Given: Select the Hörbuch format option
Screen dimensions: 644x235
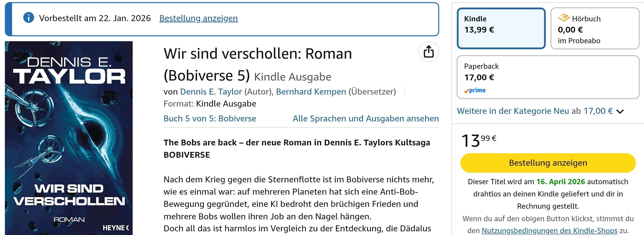Looking at the screenshot, I should pyautogui.click(x=595, y=28).
